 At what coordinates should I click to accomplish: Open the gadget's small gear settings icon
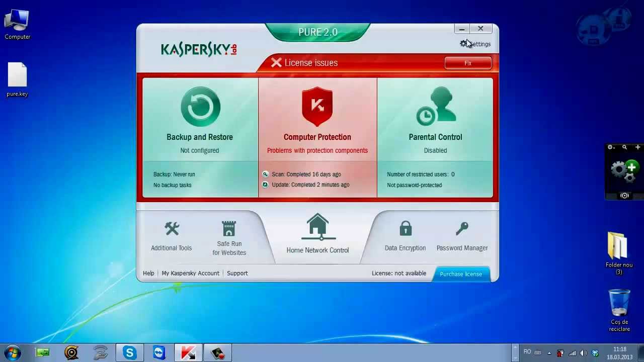pyautogui.click(x=610, y=147)
